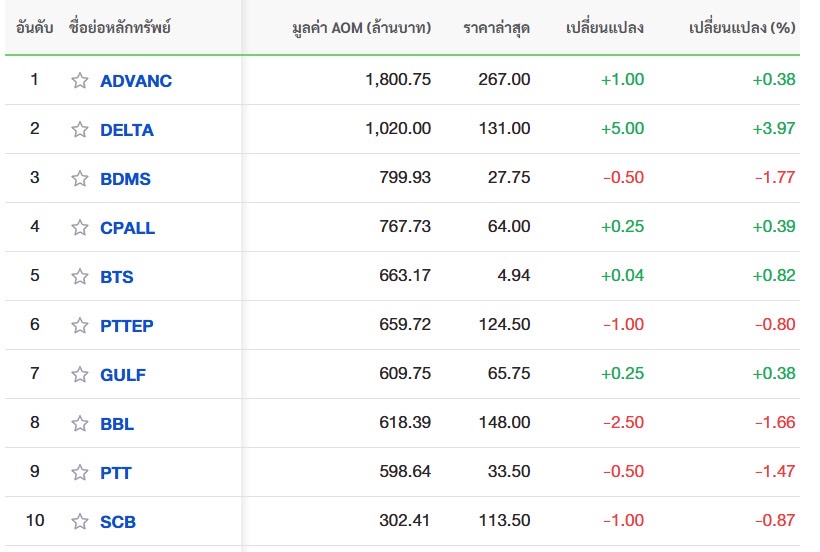This screenshot has width=820, height=552.
Task: Click the ราคาล่าสุด column header
Action: (496, 27)
